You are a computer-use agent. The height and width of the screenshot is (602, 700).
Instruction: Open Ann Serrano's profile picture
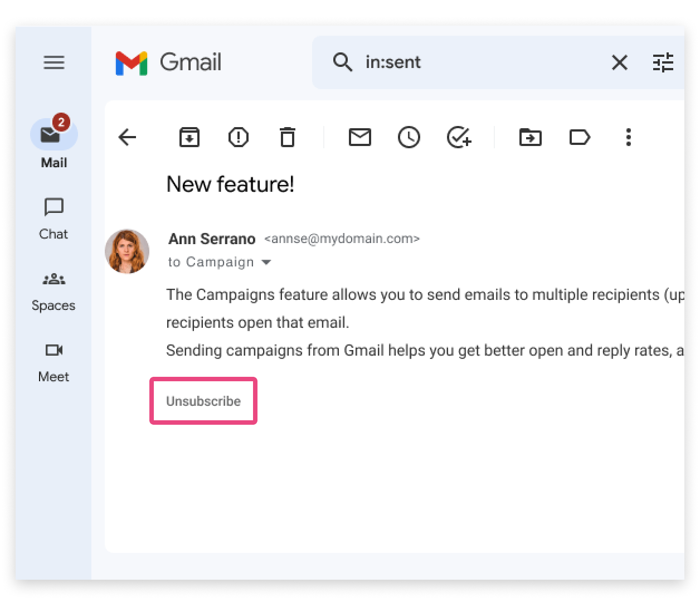point(127,251)
